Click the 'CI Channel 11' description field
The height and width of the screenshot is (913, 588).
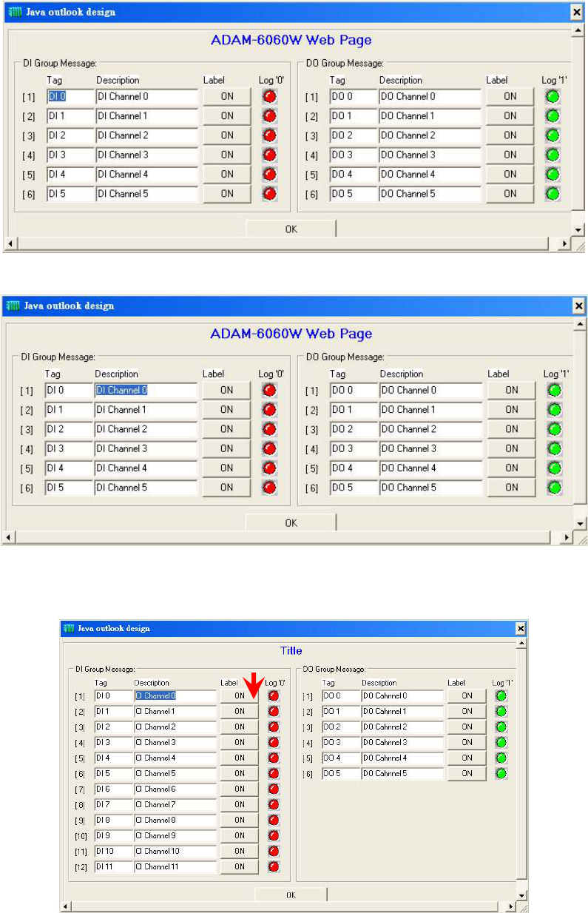pyautogui.click(x=175, y=866)
